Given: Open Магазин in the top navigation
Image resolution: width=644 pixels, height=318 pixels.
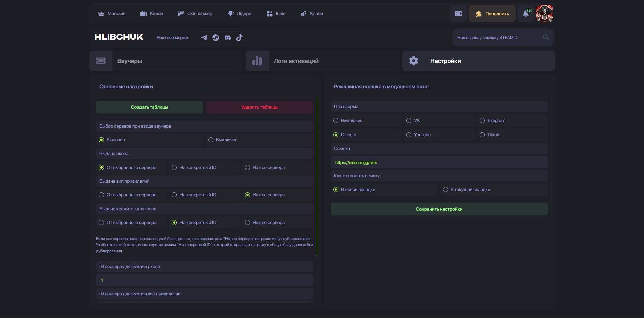Looking at the screenshot, I should click(x=112, y=14).
